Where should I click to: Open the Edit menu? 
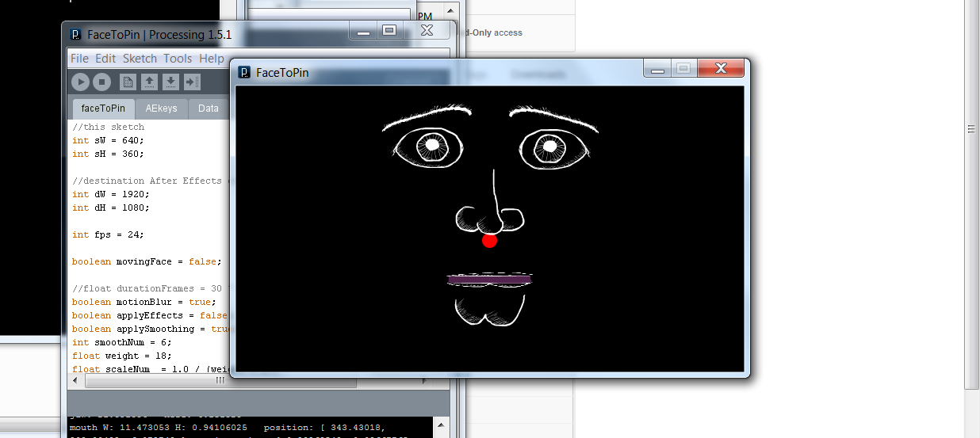click(105, 59)
